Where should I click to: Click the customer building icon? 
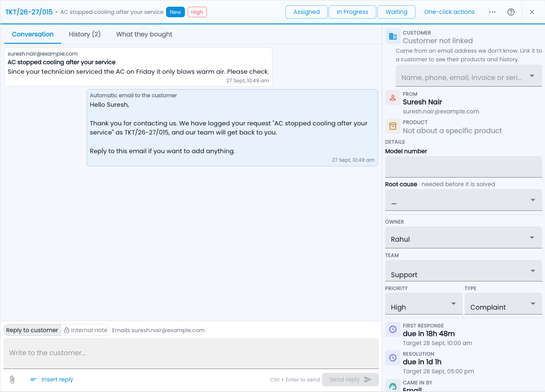pyautogui.click(x=393, y=36)
